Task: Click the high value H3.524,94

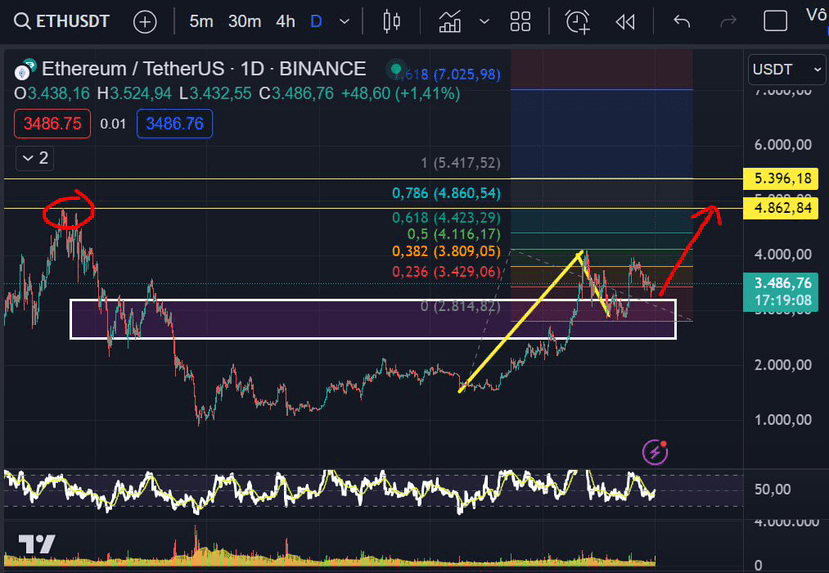Action: point(134,94)
